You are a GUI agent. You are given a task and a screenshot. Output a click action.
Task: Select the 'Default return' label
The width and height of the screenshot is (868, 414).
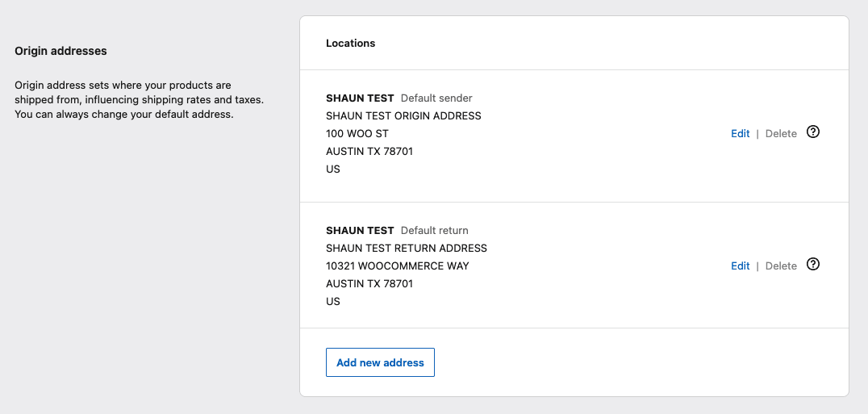pos(435,230)
